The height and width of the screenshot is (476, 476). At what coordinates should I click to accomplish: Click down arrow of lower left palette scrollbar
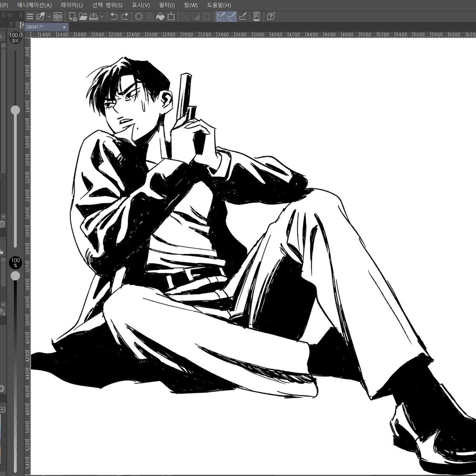point(2,304)
